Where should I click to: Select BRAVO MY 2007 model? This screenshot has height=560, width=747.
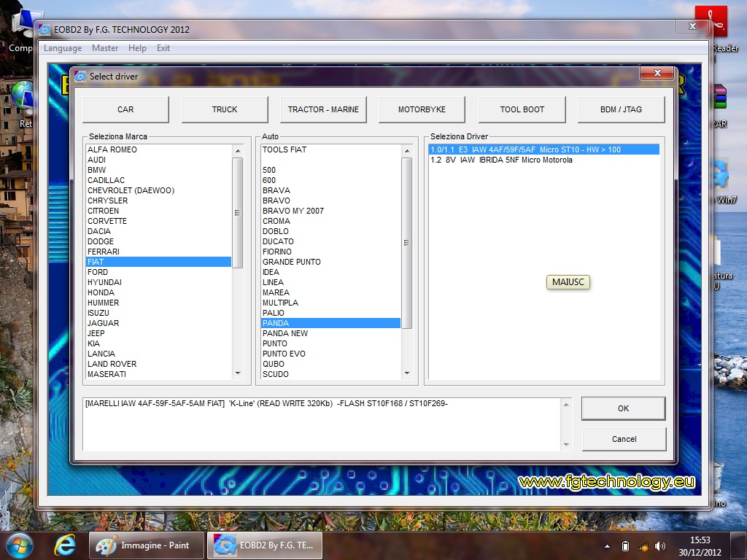point(330,211)
